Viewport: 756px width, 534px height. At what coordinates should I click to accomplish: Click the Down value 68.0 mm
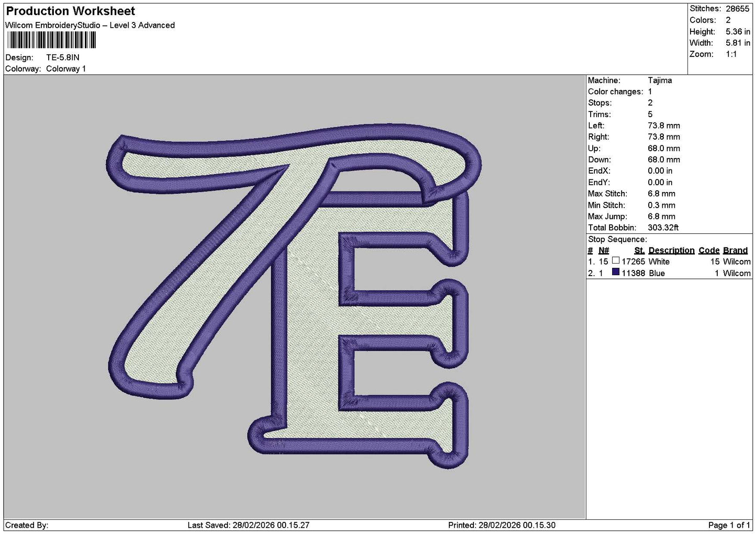coord(664,160)
